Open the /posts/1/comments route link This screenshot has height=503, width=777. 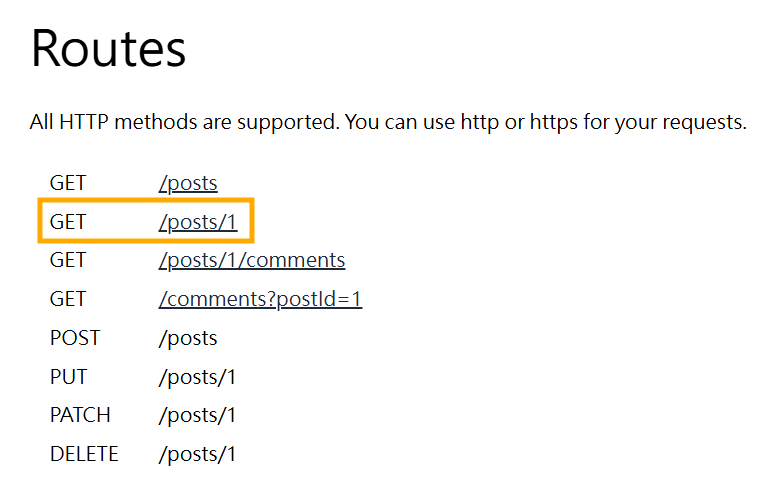click(x=252, y=260)
